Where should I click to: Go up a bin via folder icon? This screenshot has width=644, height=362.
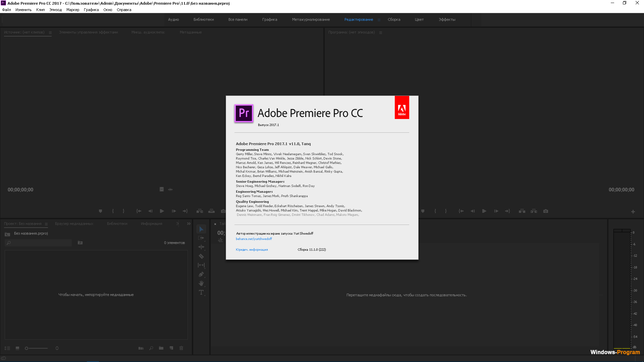pos(7,234)
